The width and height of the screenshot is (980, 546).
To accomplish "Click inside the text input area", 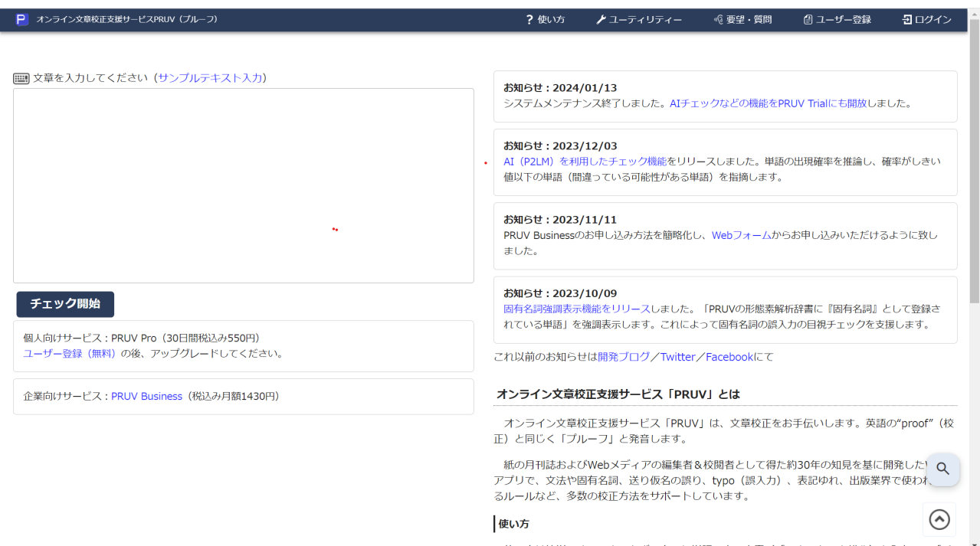I will coord(244,186).
